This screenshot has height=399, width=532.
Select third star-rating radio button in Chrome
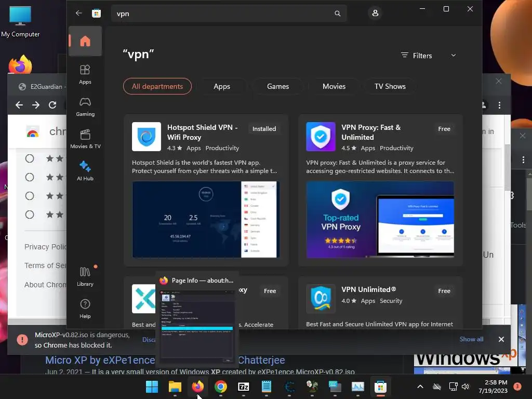tap(30, 196)
